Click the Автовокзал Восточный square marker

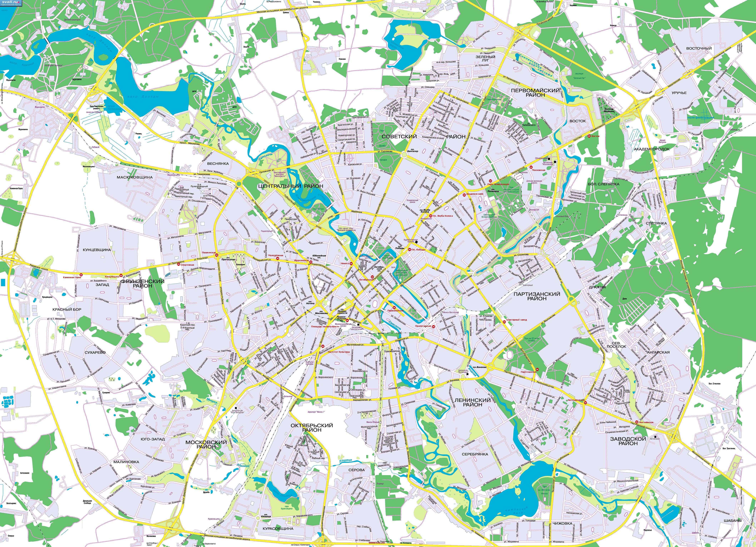pos(468,374)
